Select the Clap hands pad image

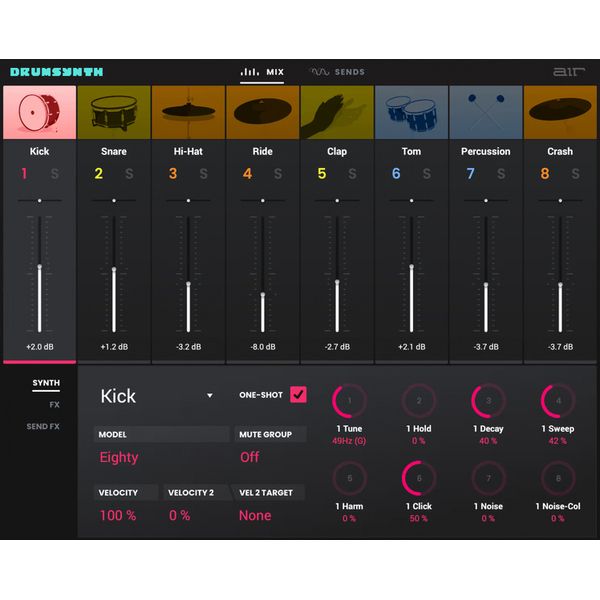(337, 112)
